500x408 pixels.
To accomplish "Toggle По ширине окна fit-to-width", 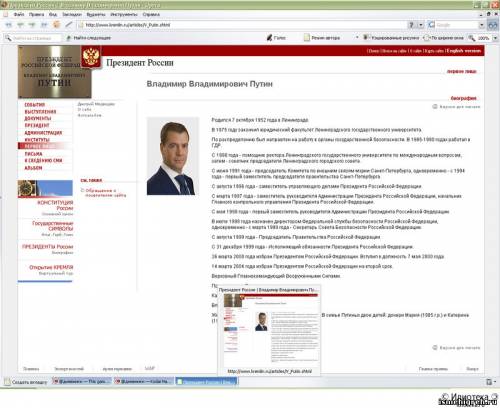I will [x=443, y=38].
